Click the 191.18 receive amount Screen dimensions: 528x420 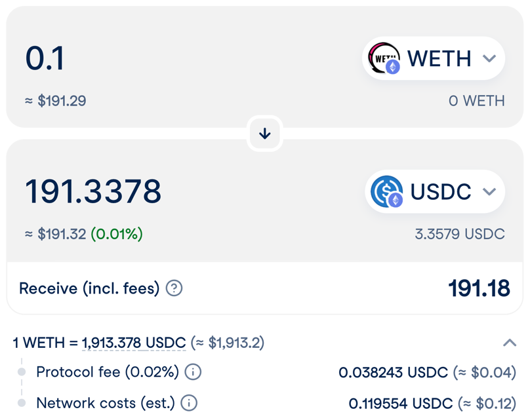[479, 288]
